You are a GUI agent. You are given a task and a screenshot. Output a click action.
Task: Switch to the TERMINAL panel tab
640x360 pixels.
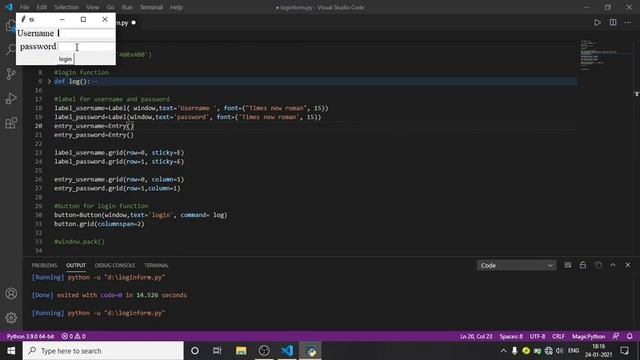pyautogui.click(x=156, y=265)
